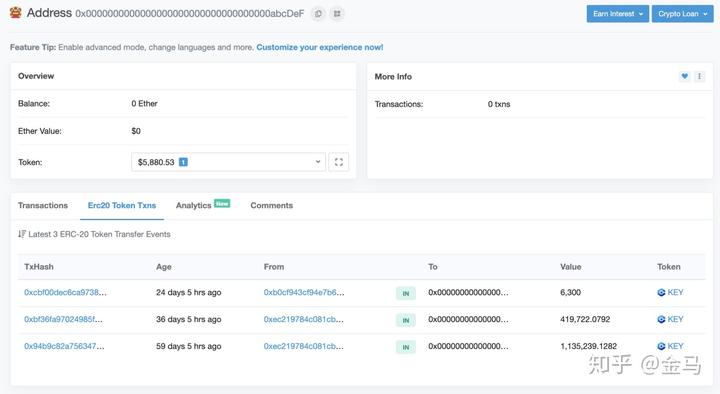Click IN badge in 36 days row
This screenshot has height=394, width=720.
tap(406, 320)
